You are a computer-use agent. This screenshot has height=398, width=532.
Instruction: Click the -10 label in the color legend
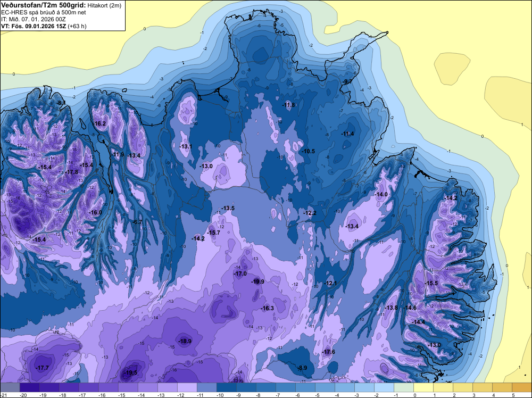pos(220,395)
